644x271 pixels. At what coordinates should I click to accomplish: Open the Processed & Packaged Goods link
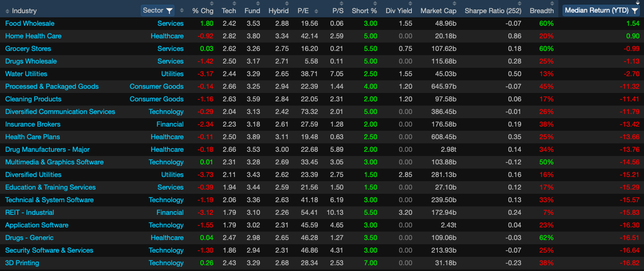[51, 87]
